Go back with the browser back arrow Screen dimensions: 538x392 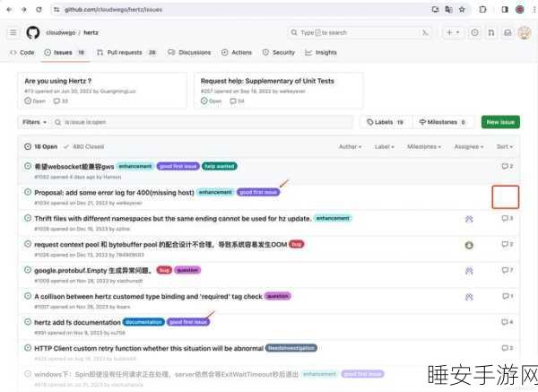tap(9, 10)
